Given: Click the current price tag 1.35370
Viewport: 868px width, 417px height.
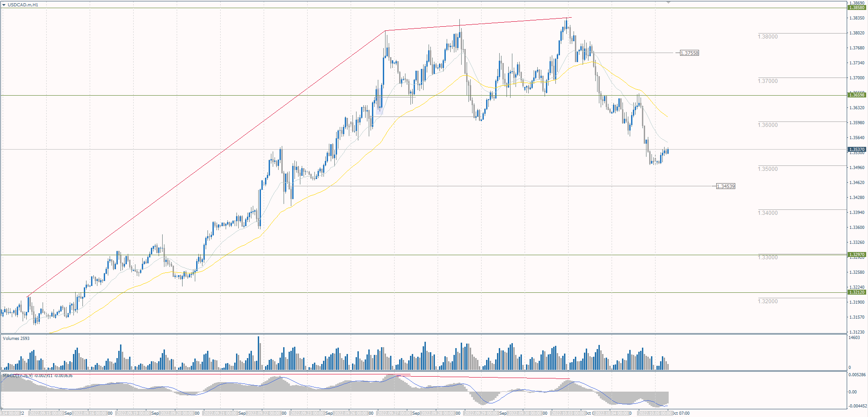Looking at the screenshot, I should [x=857, y=149].
